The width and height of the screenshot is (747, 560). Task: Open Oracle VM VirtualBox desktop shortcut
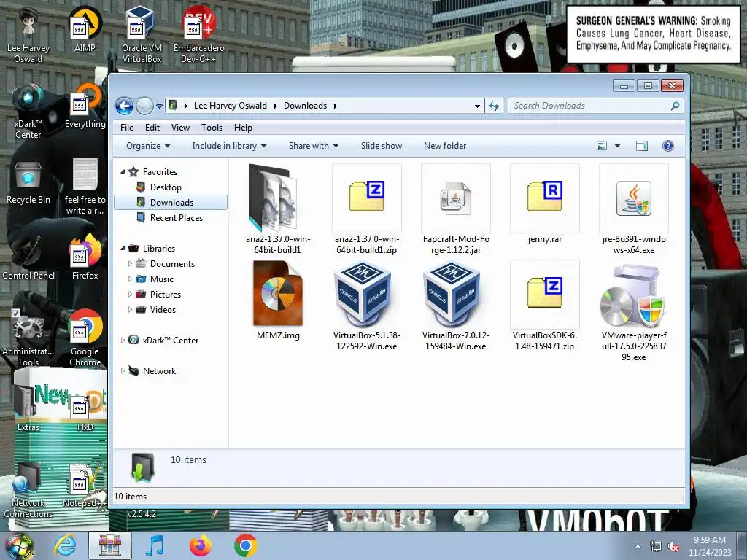142,34
